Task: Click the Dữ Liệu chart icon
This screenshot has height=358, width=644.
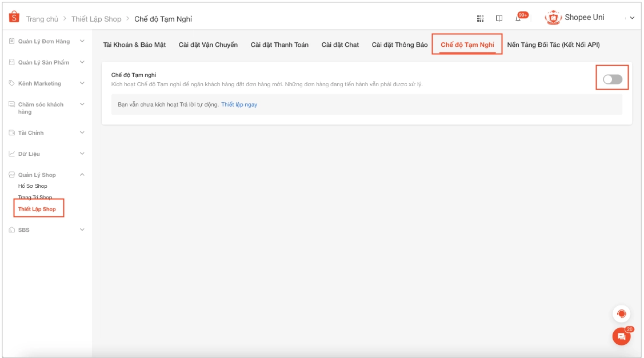Action: pos(11,154)
